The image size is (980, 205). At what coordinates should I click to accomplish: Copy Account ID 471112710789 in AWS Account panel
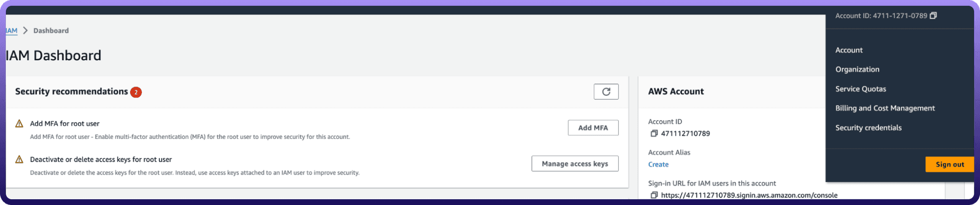click(x=654, y=133)
